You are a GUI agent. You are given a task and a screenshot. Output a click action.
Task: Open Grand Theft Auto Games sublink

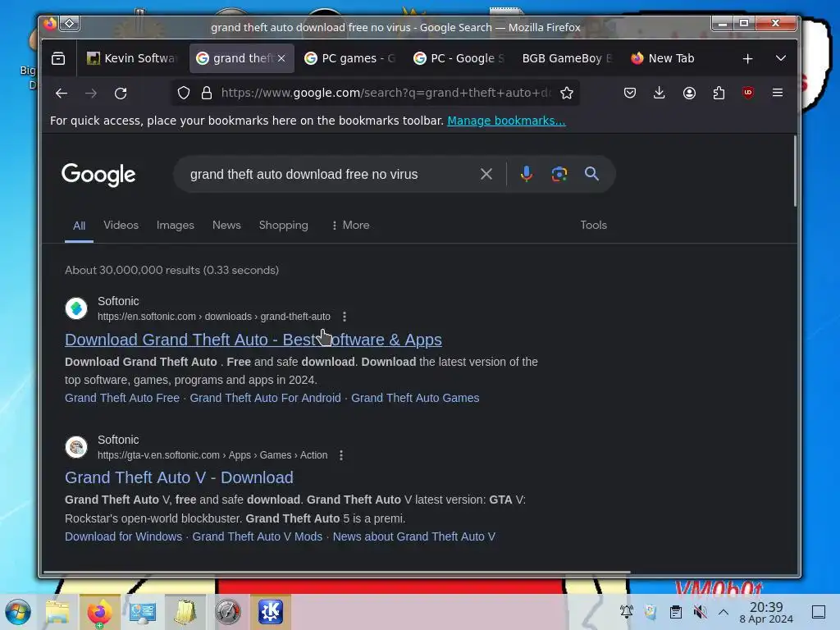coord(415,399)
